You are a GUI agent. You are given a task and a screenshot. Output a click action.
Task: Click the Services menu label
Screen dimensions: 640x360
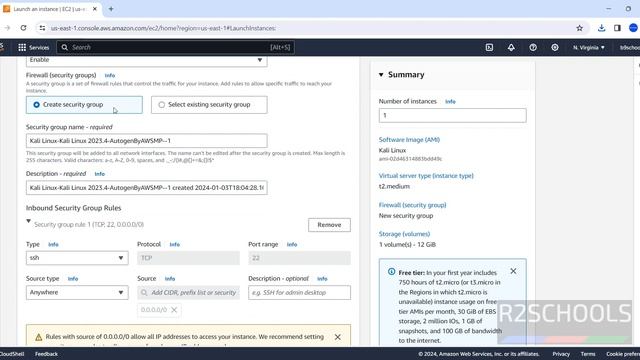(39, 48)
